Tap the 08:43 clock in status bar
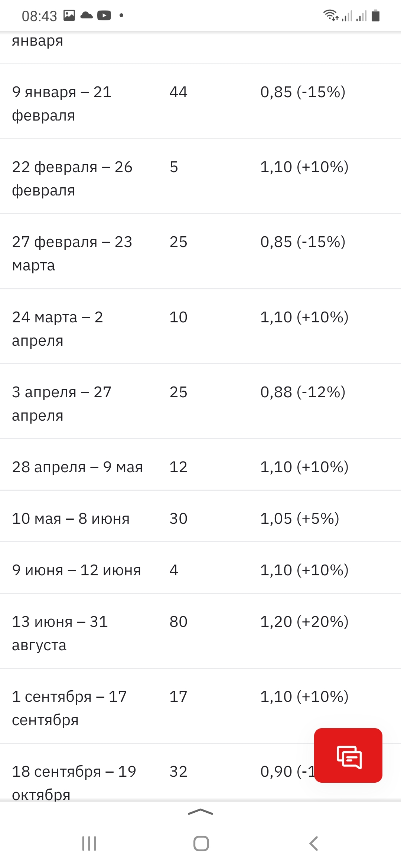This screenshot has height=868, width=401. point(39,16)
